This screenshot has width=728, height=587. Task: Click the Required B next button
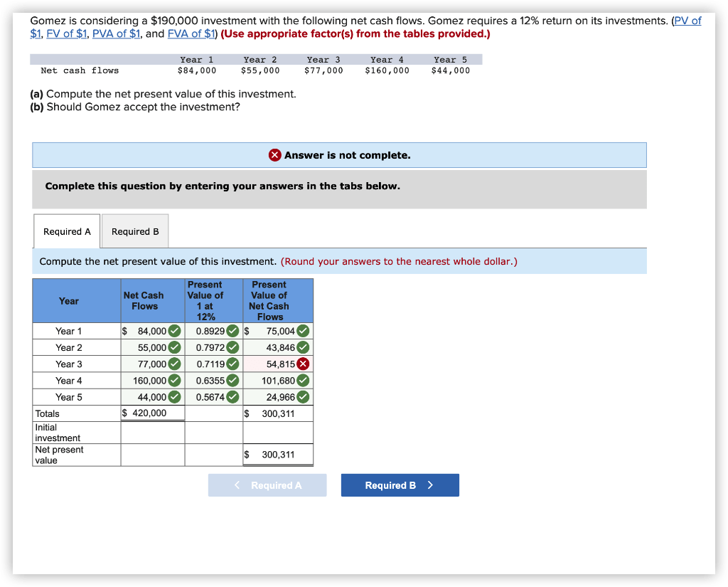click(x=400, y=485)
